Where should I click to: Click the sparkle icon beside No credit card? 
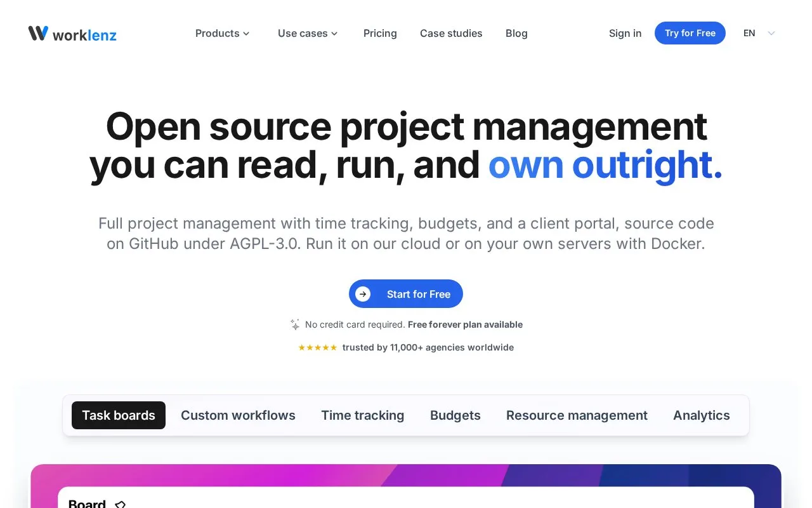pos(295,324)
